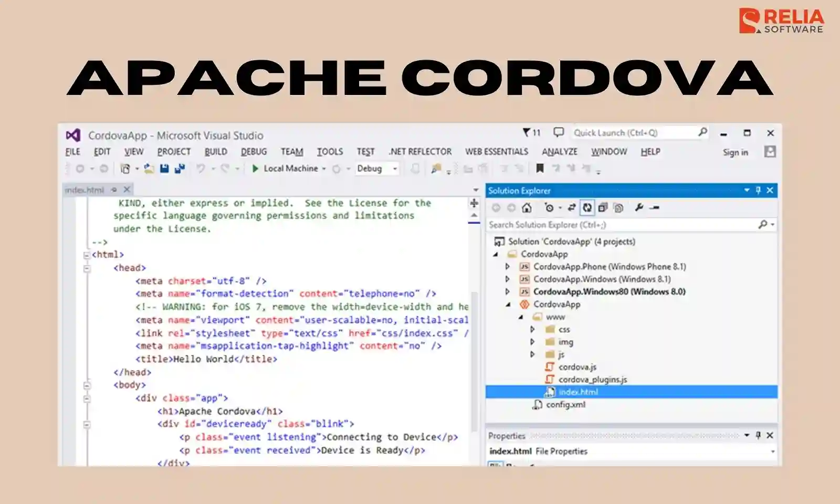Click the Home icon in Solution Explorer
The height and width of the screenshot is (504, 840).
(527, 208)
